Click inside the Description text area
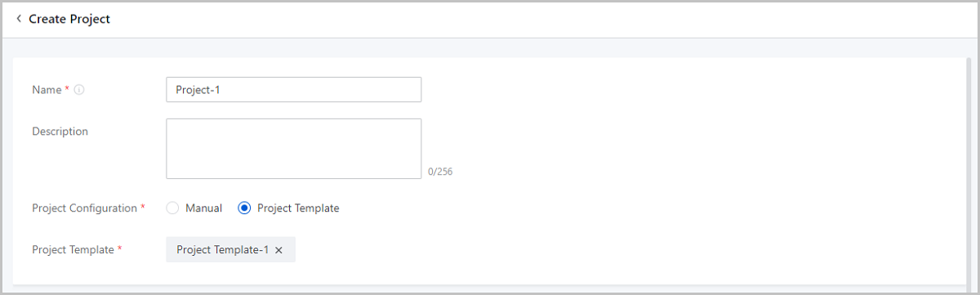The width and height of the screenshot is (980, 295). [294, 149]
